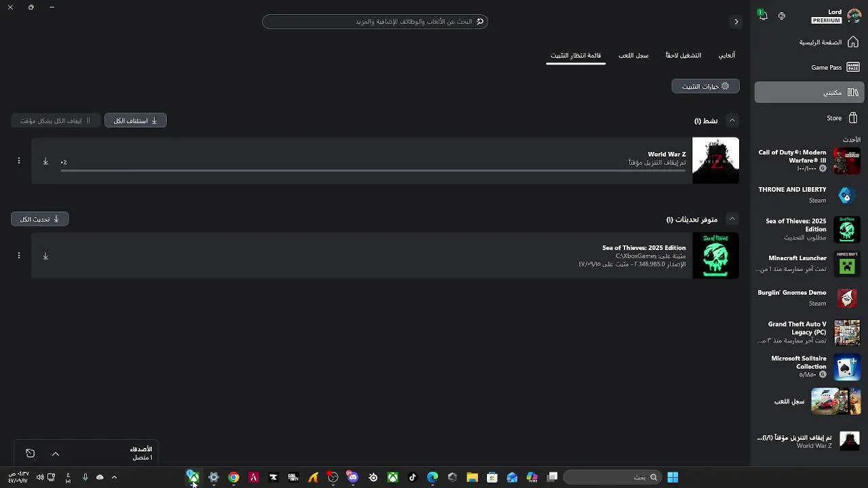Open the Lord profile avatar

pyautogui.click(x=853, y=16)
